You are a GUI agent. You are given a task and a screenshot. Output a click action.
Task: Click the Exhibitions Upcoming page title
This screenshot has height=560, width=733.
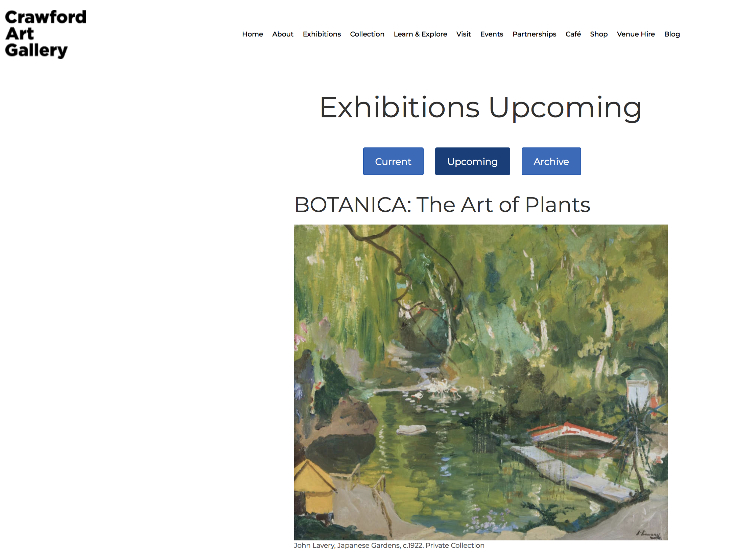tap(480, 108)
